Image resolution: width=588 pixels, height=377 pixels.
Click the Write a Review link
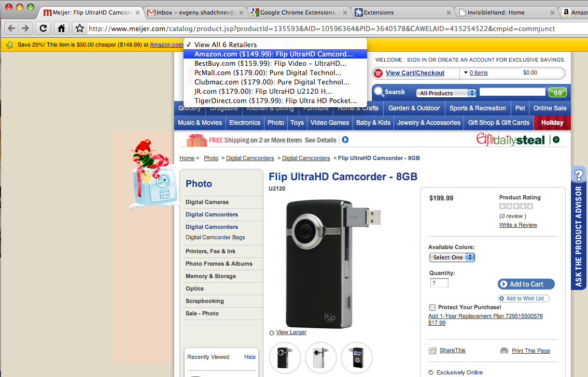(x=518, y=225)
